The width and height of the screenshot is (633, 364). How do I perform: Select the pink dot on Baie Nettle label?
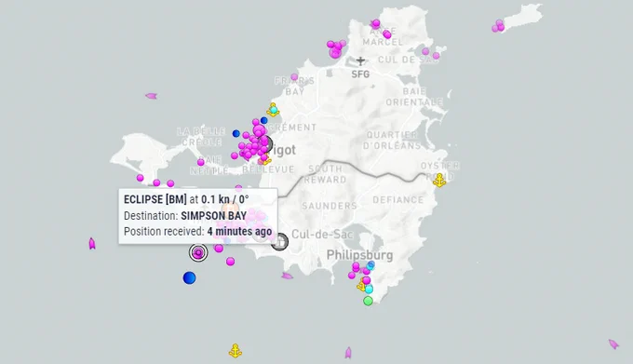tap(201, 162)
